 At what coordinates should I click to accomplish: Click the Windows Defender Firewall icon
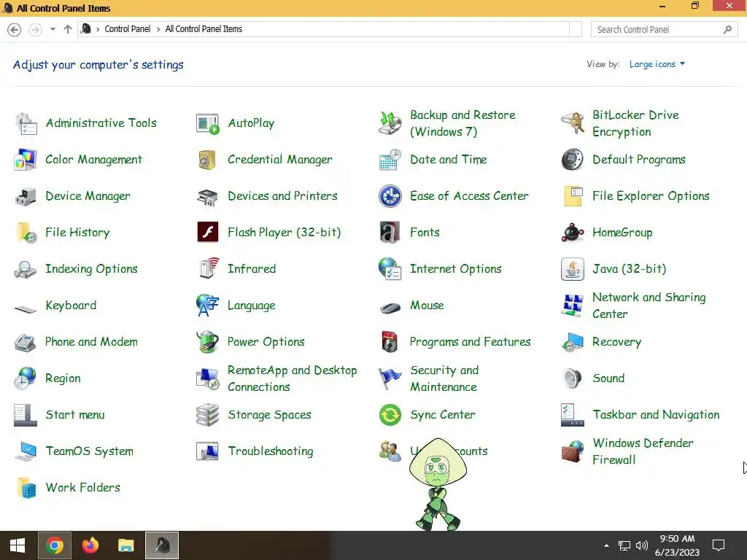click(x=573, y=451)
